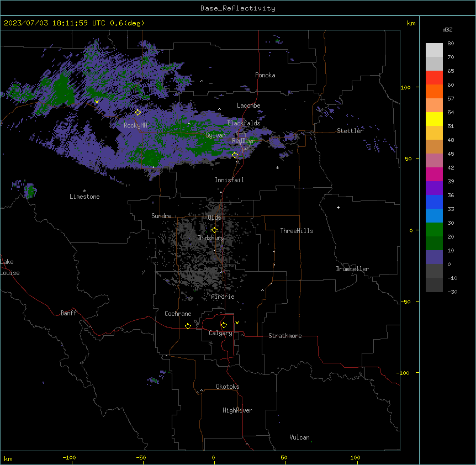Click the Sylvan label on map
The image size is (476, 465).
pos(215,135)
